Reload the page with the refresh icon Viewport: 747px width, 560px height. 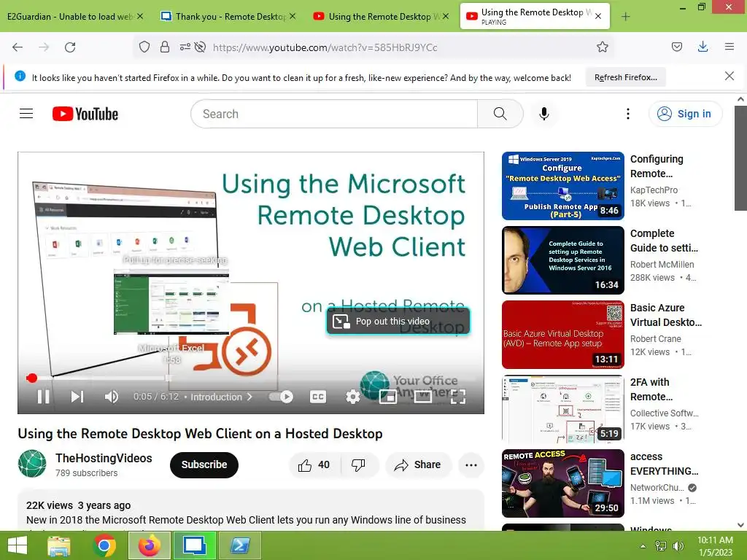pyautogui.click(x=70, y=47)
